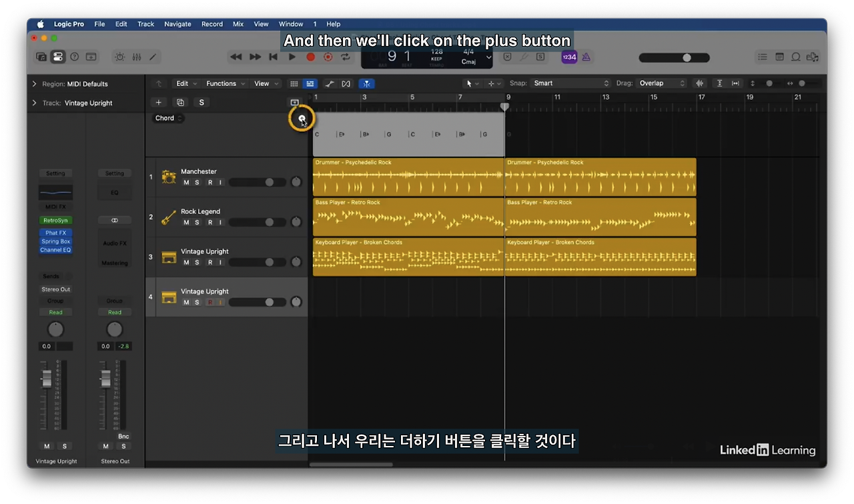Toggle the control bar Solo button
Screen dimensions: 854x504
click(x=540, y=57)
